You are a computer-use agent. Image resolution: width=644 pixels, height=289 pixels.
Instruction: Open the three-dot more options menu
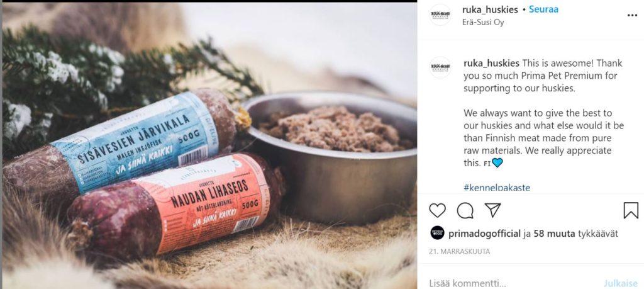tap(632, 15)
